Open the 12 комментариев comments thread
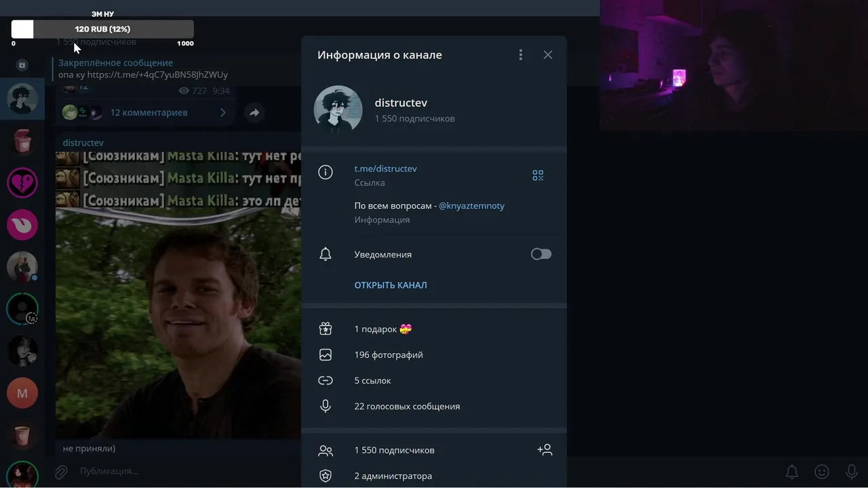 [149, 113]
